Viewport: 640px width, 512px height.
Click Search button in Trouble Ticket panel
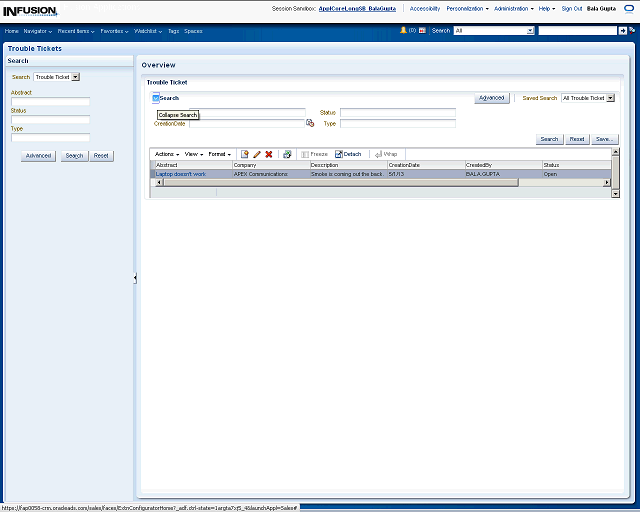pyautogui.click(x=549, y=139)
